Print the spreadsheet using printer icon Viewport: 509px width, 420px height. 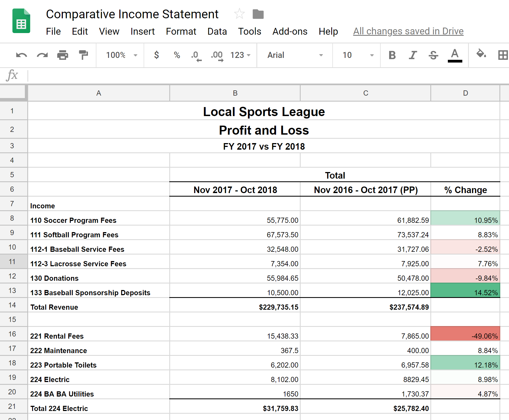pos(63,55)
